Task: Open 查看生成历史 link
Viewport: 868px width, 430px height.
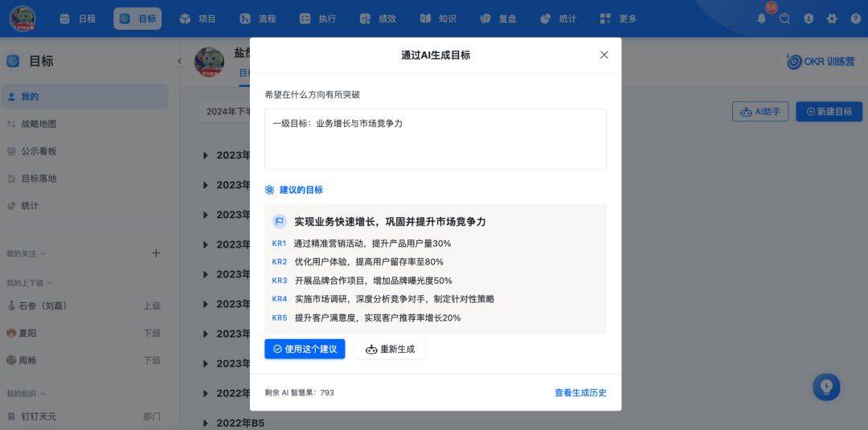Action: (581, 393)
